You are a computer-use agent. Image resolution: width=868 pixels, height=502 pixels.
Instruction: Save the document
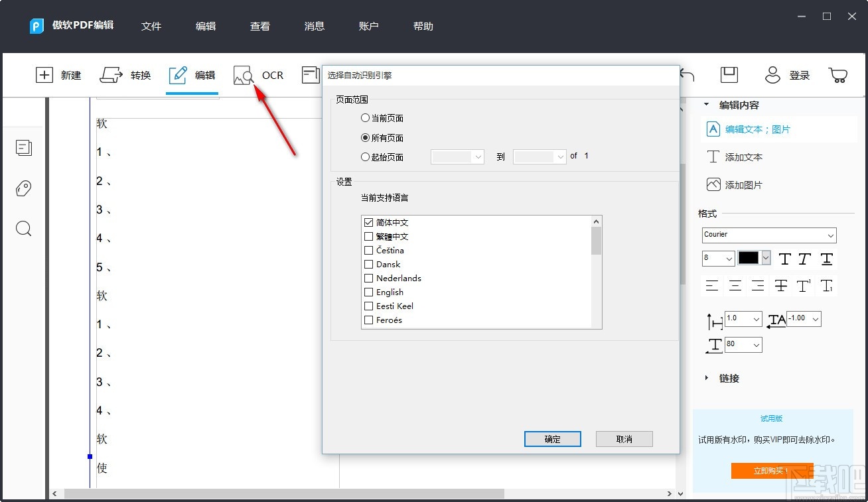click(x=728, y=75)
